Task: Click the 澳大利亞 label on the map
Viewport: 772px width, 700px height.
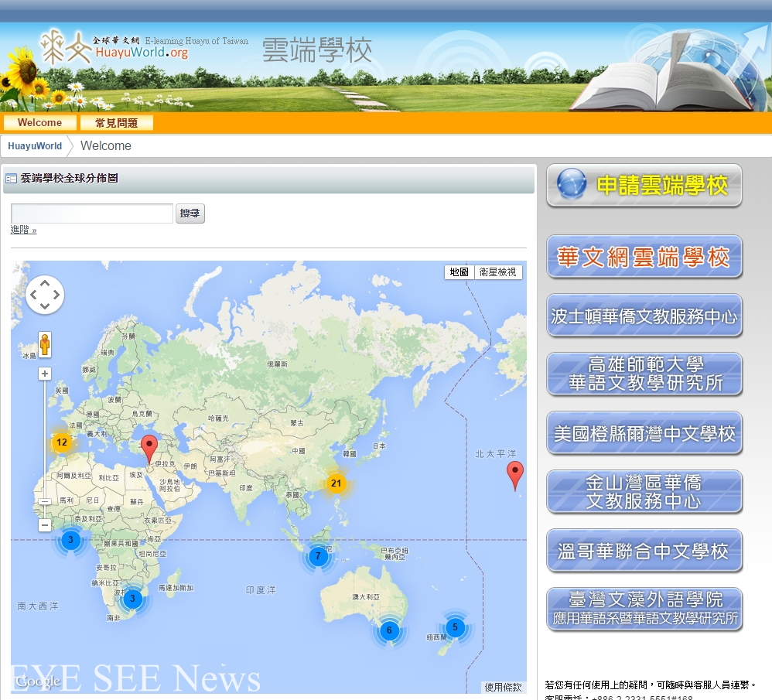Action: 366,597
